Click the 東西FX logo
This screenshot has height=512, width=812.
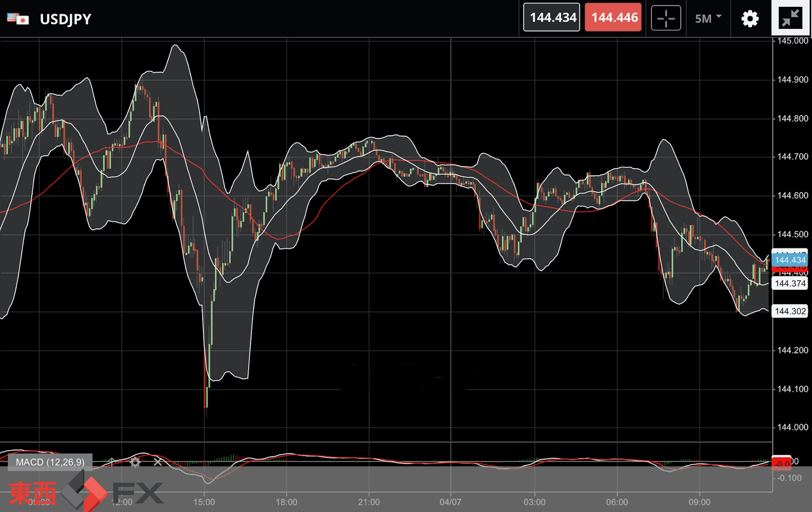[86, 492]
